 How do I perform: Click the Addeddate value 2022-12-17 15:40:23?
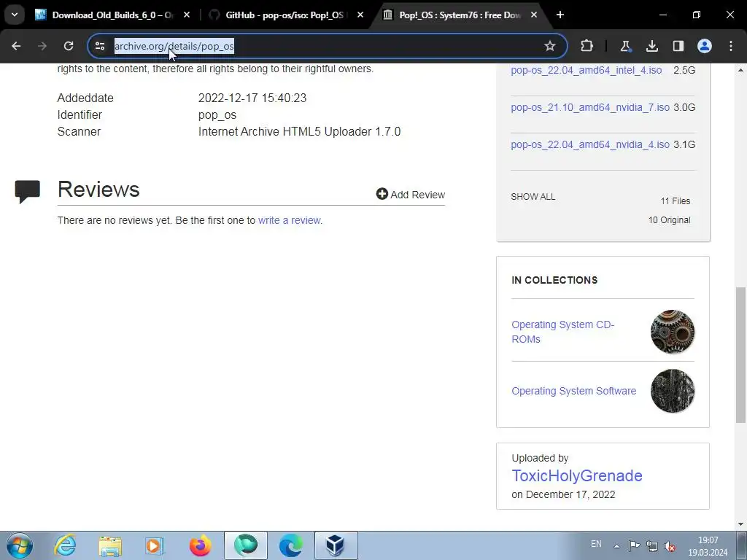coord(252,98)
